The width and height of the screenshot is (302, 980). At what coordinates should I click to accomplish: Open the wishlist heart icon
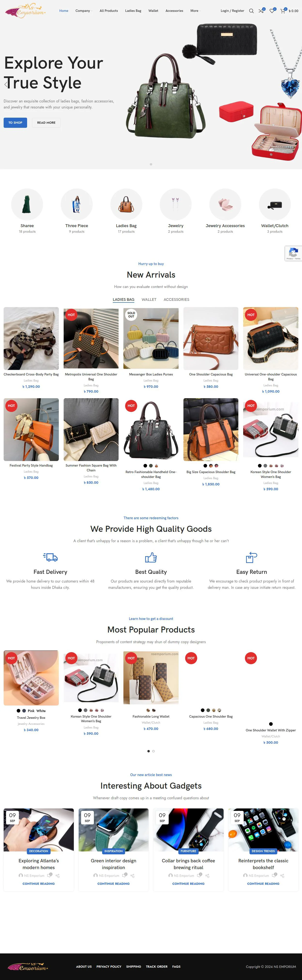[x=272, y=11]
